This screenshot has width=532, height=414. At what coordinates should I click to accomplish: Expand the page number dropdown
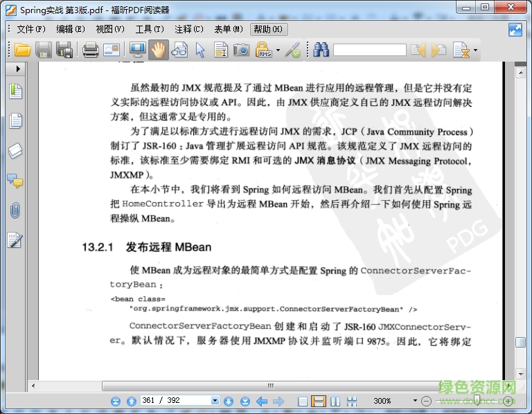(215, 400)
